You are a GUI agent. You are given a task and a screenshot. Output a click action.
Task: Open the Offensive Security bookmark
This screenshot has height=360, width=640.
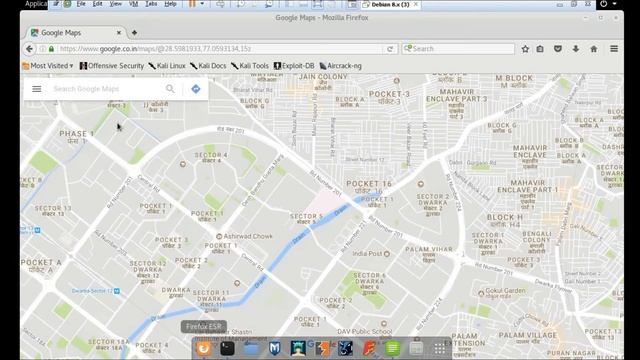click(x=112, y=66)
